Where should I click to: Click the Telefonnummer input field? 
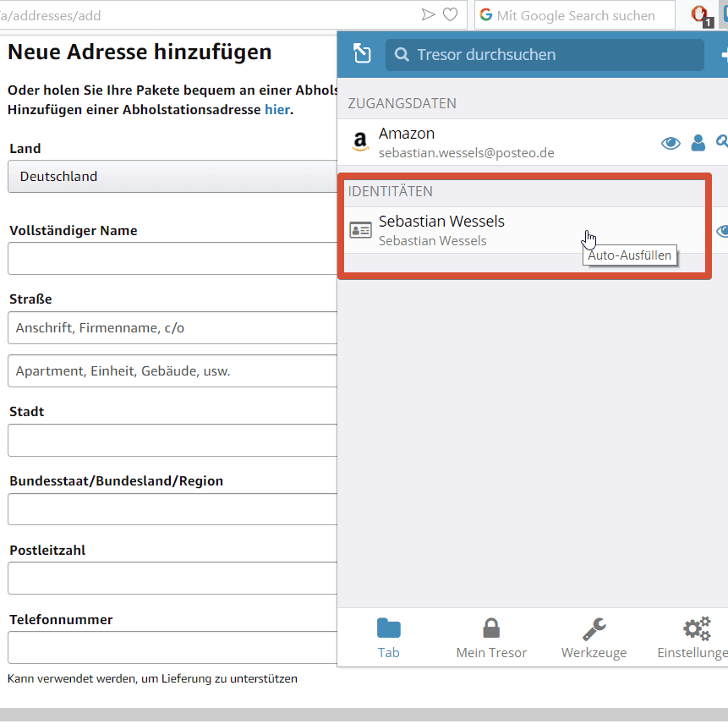(x=172, y=647)
